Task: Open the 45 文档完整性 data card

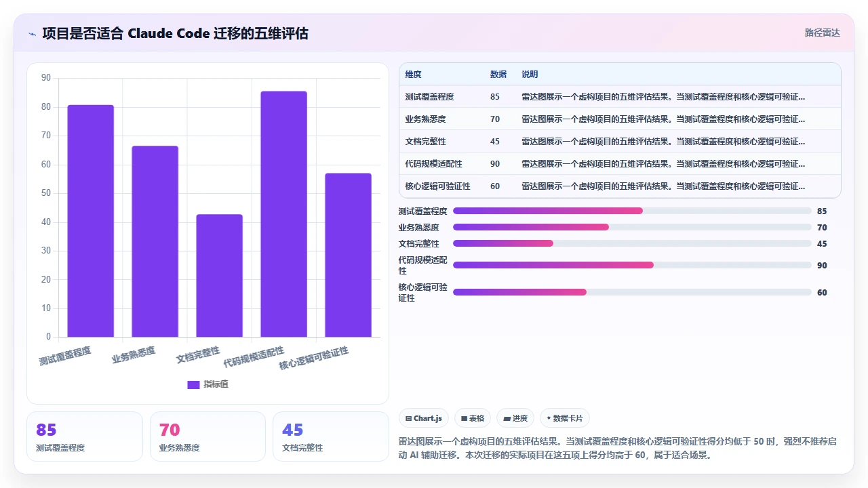Action: point(331,436)
